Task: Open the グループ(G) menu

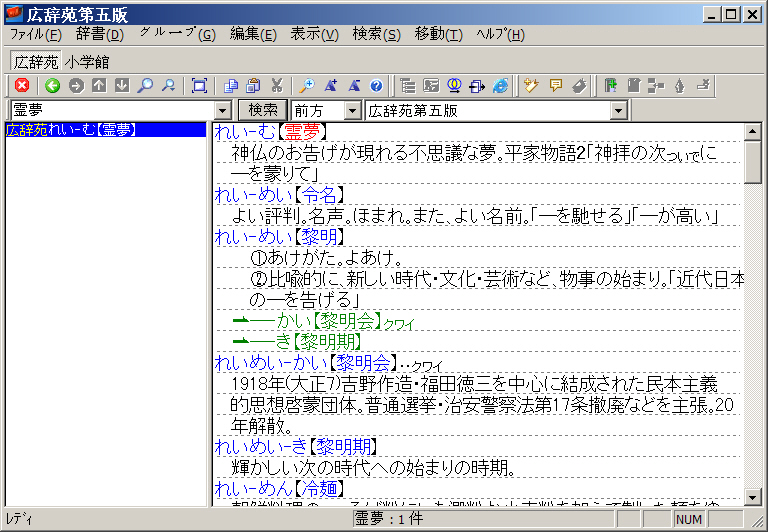Action: point(177,34)
